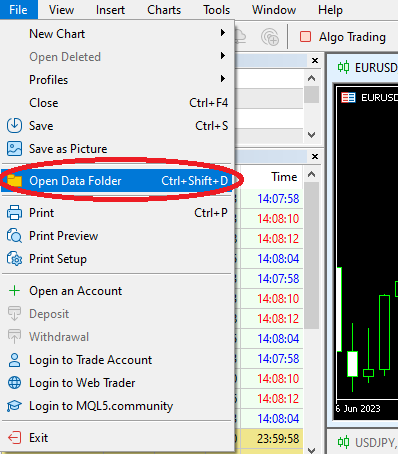Choose Save from the File menu
398x454 pixels.
117,126
